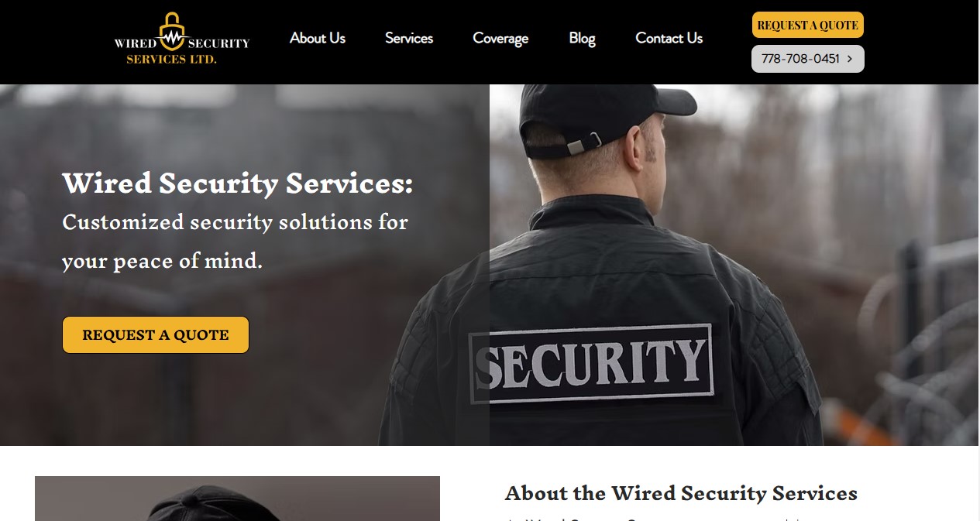The width and height of the screenshot is (980, 521).
Task: Open the Coverage navigation link
Action: 500,38
